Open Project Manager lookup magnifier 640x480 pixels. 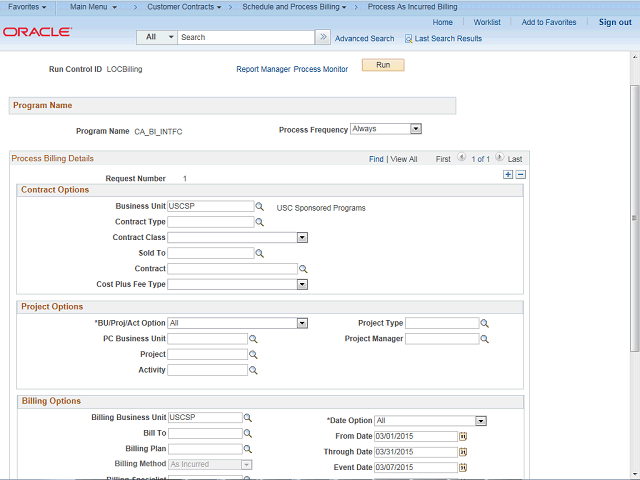click(x=485, y=340)
